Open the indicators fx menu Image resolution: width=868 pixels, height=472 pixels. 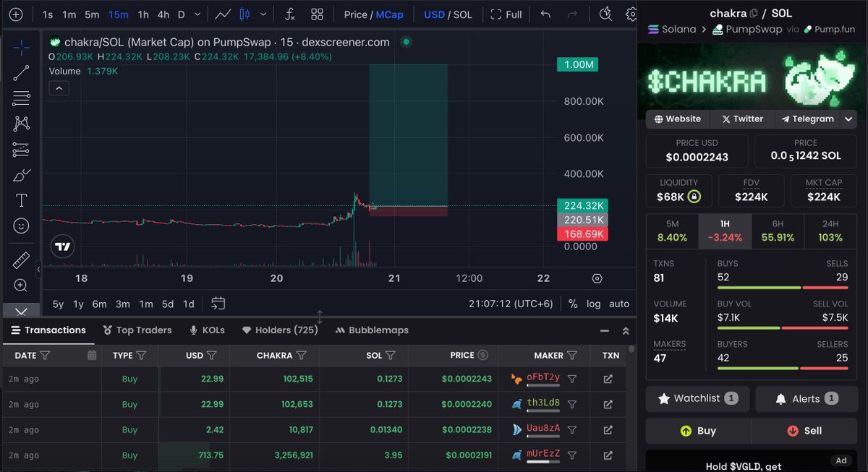point(289,14)
